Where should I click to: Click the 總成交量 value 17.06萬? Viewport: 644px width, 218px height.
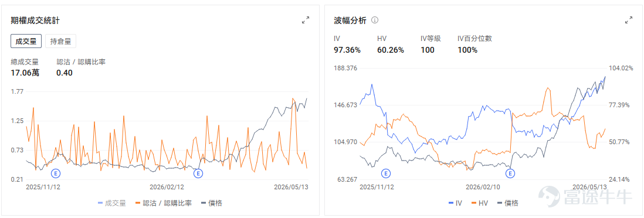[25, 73]
